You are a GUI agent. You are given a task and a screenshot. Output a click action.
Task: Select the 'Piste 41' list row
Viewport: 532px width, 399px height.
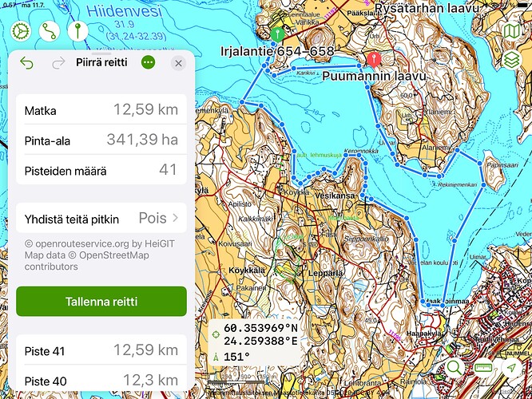(x=101, y=350)
